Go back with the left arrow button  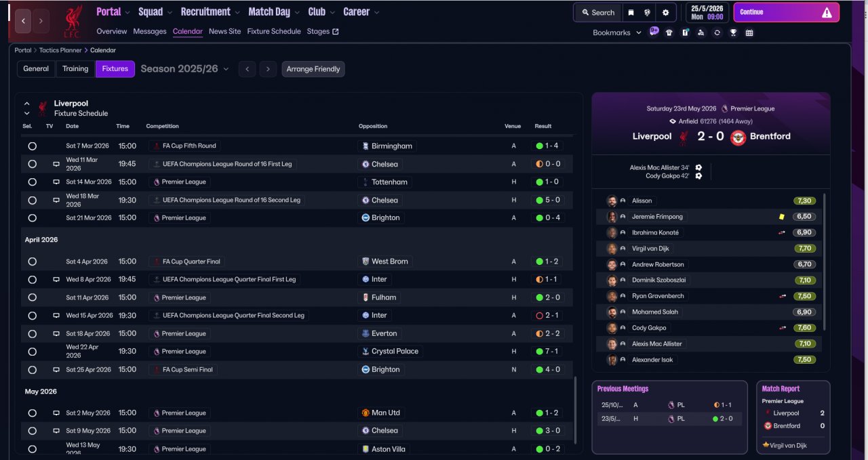click(x=23, y=21)
